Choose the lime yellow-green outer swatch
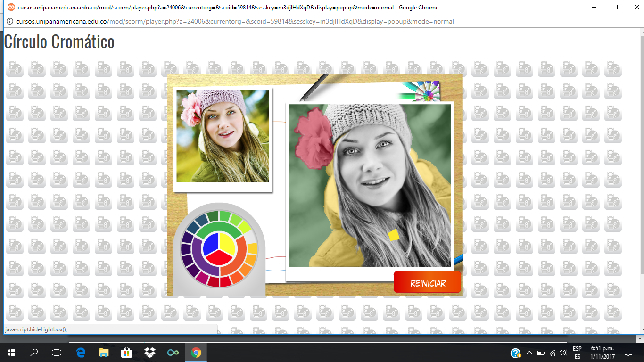Image resolution: width=644 pixels, height=362 pixels. tap(245, 227)
